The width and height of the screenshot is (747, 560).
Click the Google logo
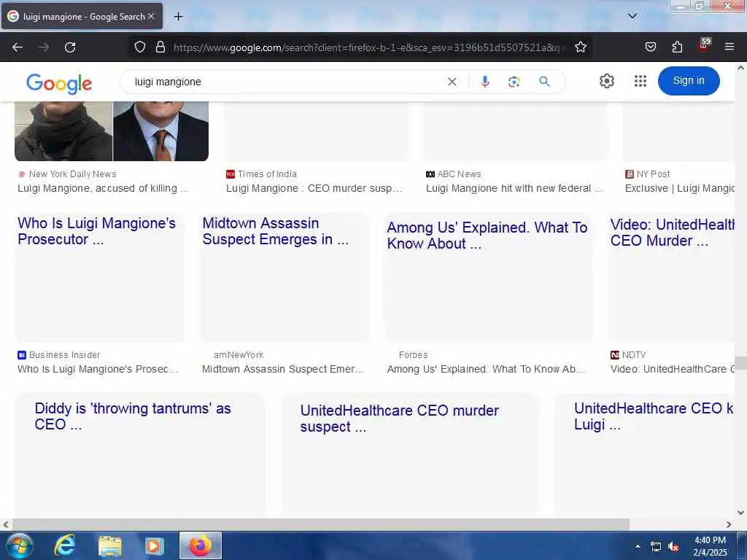coord(59,84)
